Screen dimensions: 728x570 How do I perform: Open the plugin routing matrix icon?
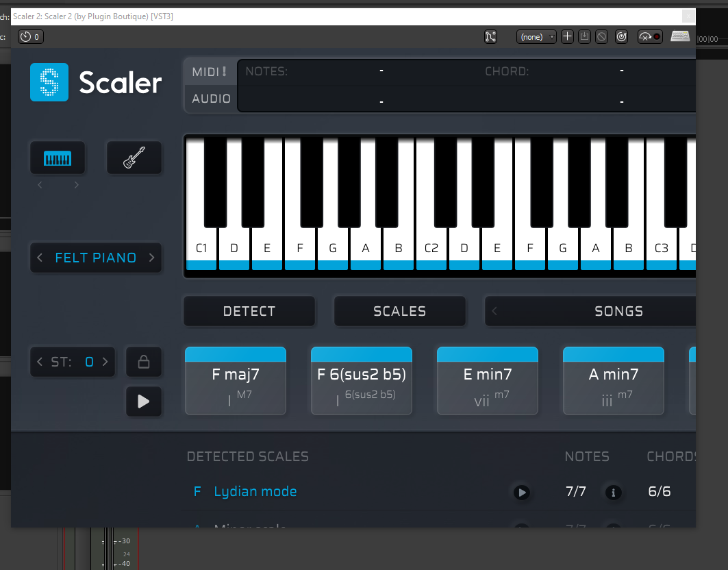pyautogui.click(x=490, y=37)
